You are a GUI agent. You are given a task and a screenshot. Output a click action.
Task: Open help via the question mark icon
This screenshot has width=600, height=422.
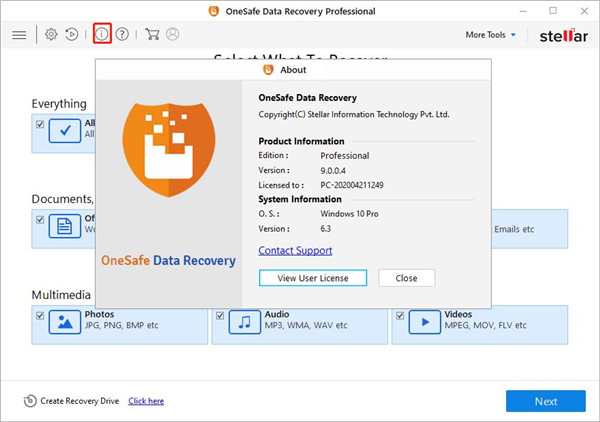(x=122, y=34)
